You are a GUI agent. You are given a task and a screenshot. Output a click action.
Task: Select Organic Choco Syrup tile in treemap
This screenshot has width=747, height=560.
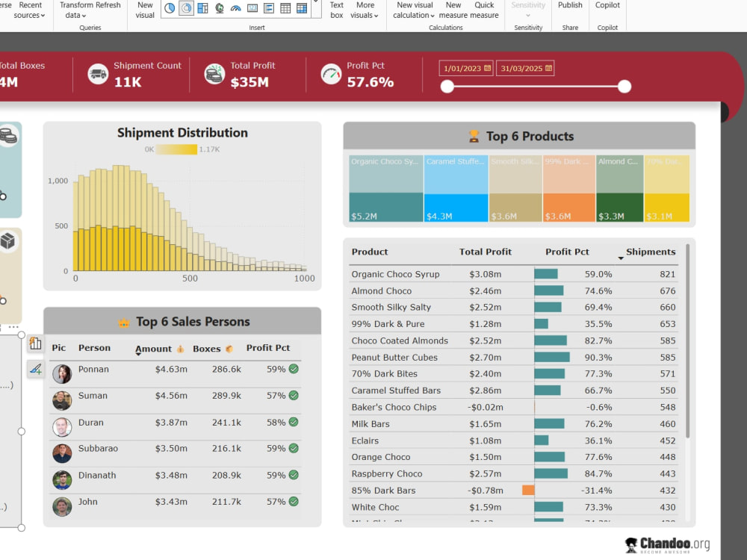386,189
